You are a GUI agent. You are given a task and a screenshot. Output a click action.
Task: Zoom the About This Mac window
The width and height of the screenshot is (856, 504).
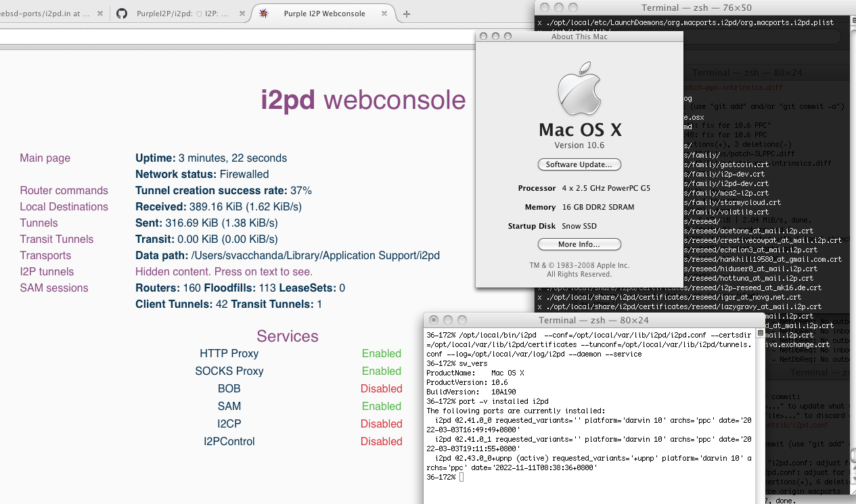[508, 37]
